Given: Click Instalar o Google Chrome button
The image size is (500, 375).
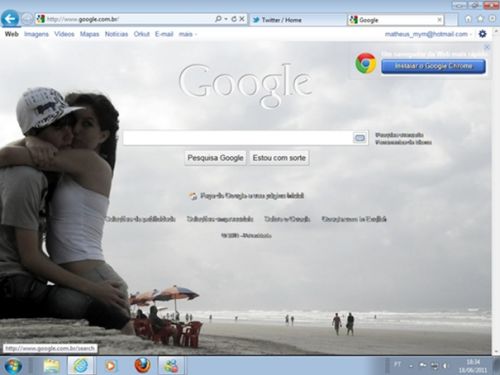Looking at the screenshot, I should coord(433,66).
